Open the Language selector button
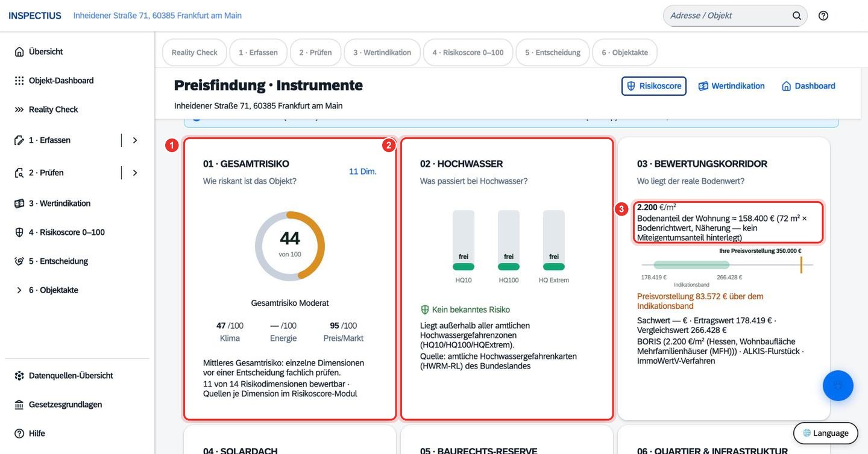Viewport: 868px width, 454px height. pyautogui.click(x=825, y=433)
